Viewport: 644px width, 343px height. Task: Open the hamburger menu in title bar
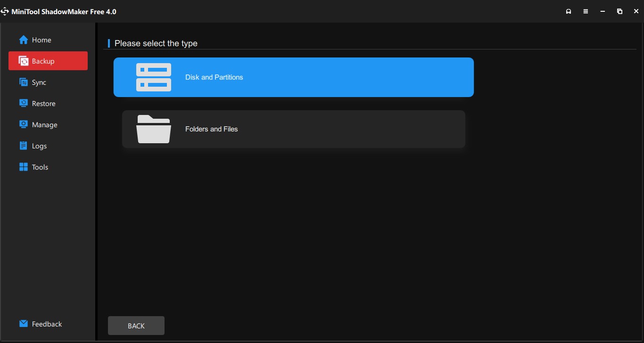(x=586, y=11)
